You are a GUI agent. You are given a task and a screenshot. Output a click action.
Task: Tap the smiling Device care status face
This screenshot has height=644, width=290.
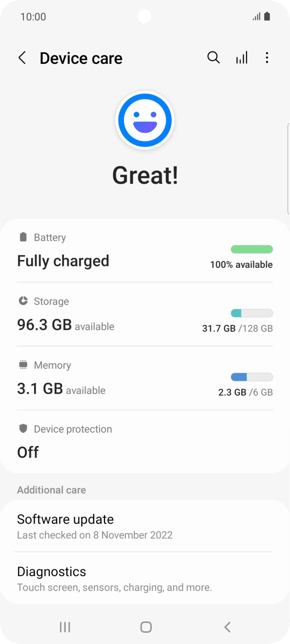(x=145, y=120)
